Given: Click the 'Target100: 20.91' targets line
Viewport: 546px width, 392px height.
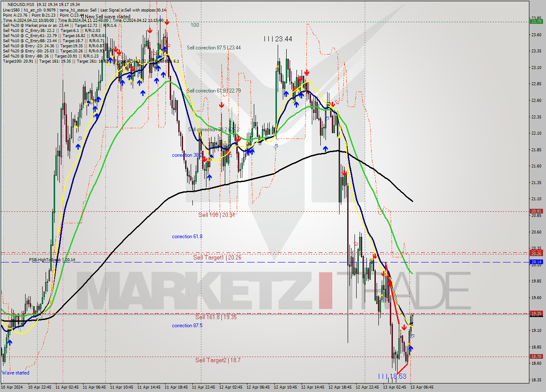Looking at the screenshot, I should [x=90, y=61].
